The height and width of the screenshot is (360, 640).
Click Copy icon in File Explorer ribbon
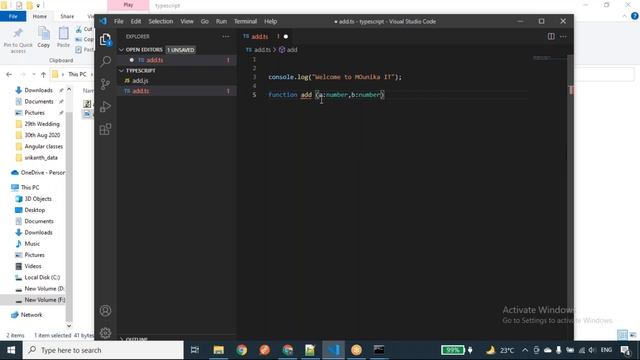coord(44,37)
